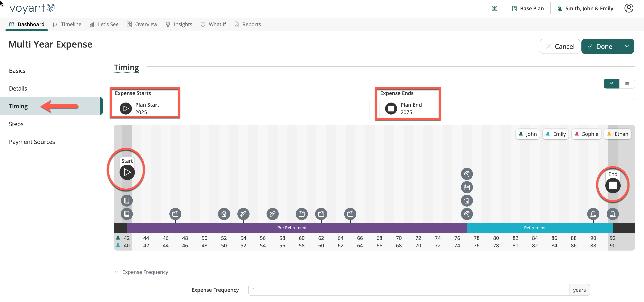644x302 pixels.
Task: Open Smith, John & Emily client selector
Action: (585, 9)
